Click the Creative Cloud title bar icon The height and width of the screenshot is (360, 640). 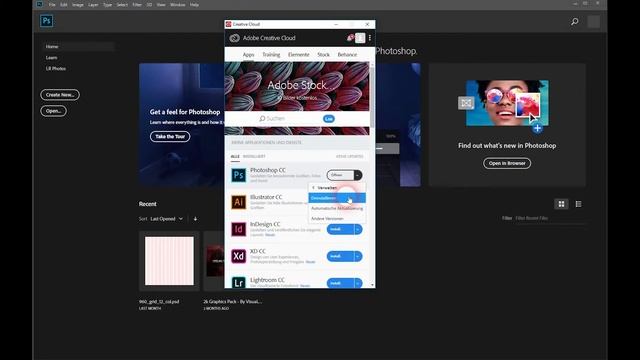[229, 24]
